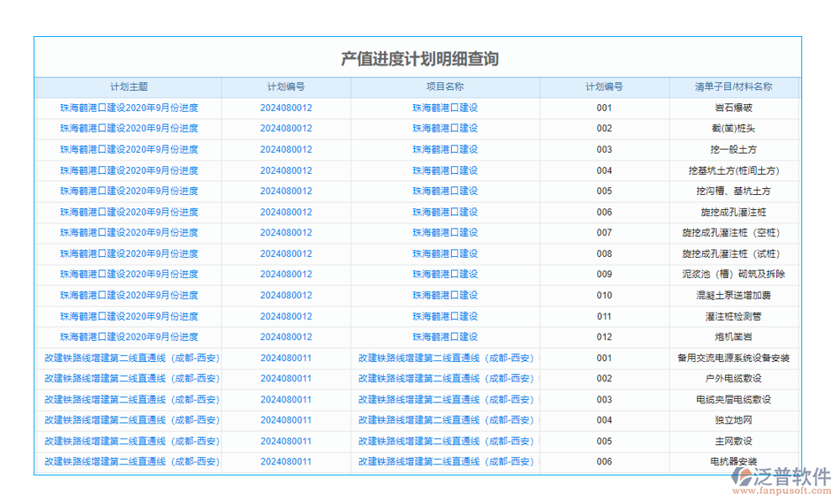840x504 pixels.
Task: Open plan number 2024080011 link
Action: tap(285, 358)
